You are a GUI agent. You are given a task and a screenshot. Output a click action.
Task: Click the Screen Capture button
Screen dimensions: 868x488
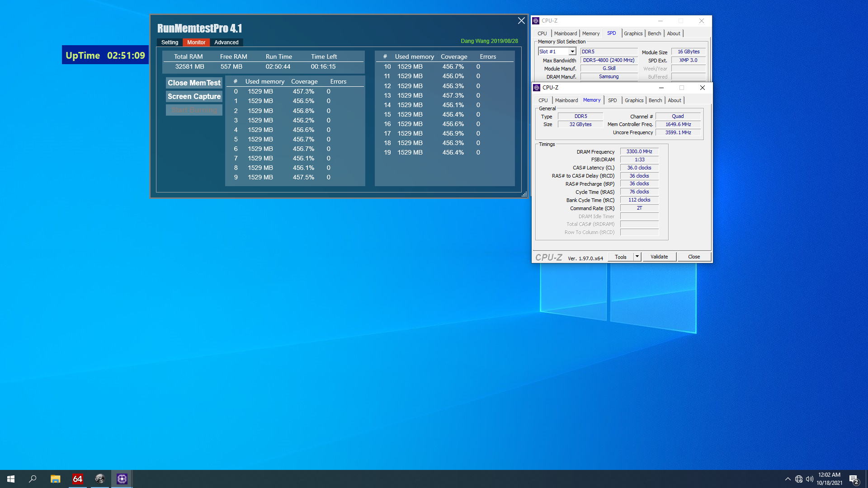[194, 96]
